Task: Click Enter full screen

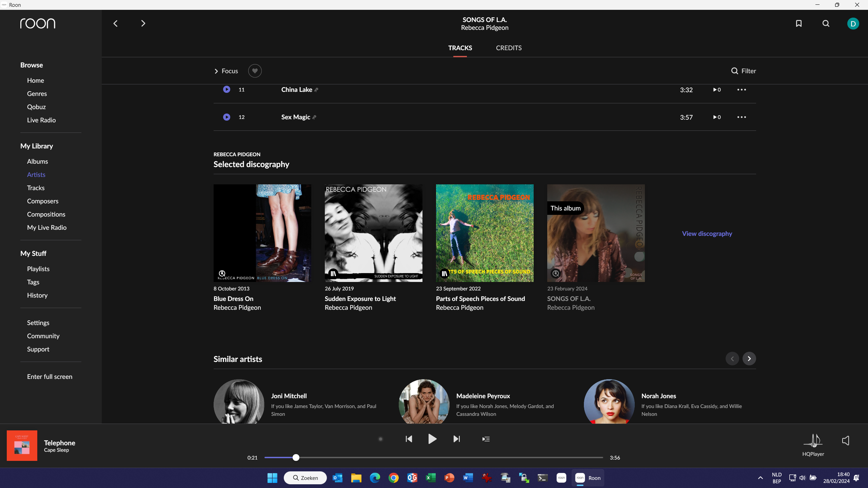Action: (50, 377)
